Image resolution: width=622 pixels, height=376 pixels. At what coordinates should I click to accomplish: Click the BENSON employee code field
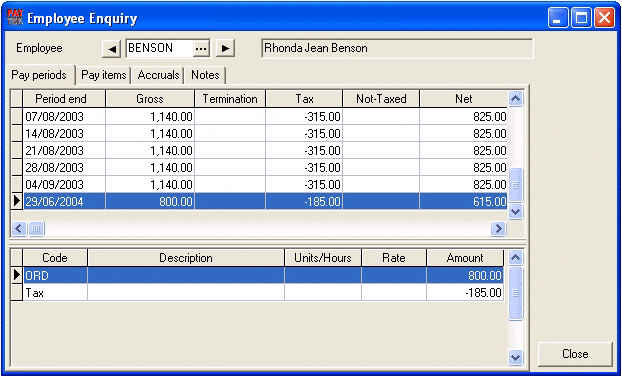(x=160, y=48)
